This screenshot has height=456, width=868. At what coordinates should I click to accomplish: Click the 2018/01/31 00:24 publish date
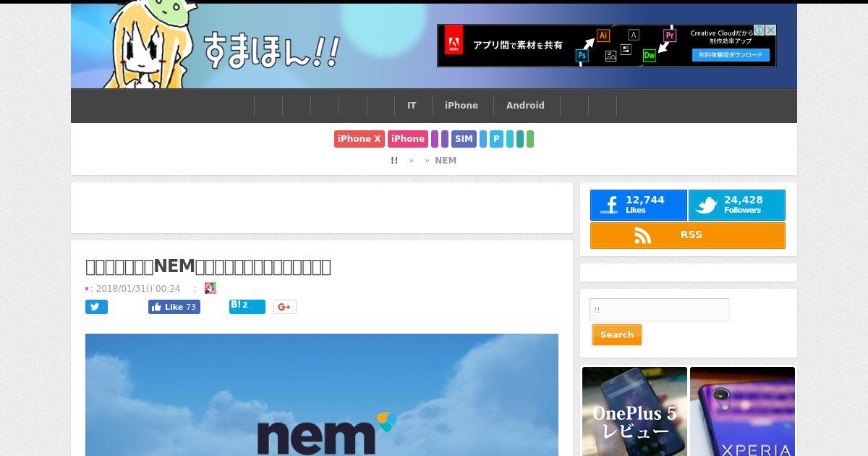point(138,288)
